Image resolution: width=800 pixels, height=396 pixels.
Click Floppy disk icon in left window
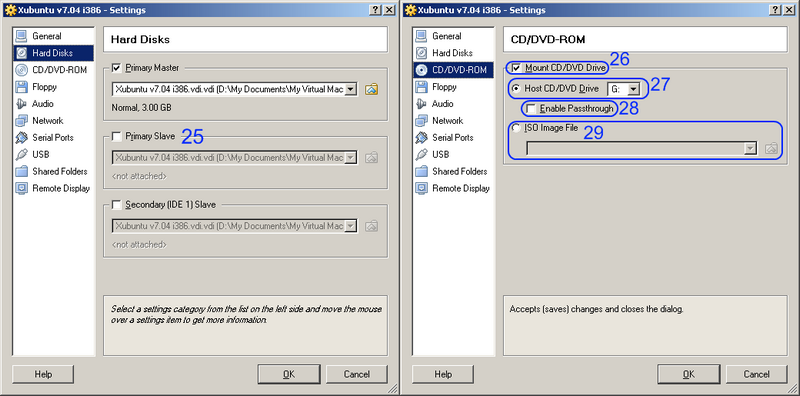tap(21, 87)
